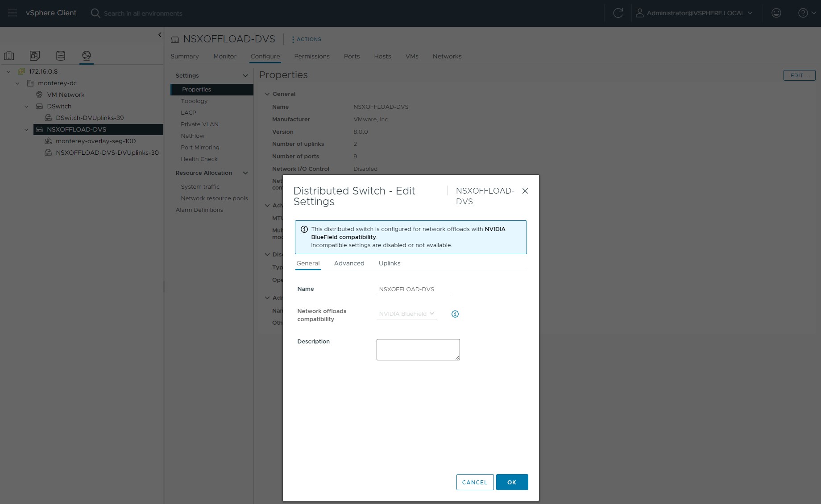The image size is (821, 504).
Task: Switch to Storage inventory view
Action: (x=61, y=56)
